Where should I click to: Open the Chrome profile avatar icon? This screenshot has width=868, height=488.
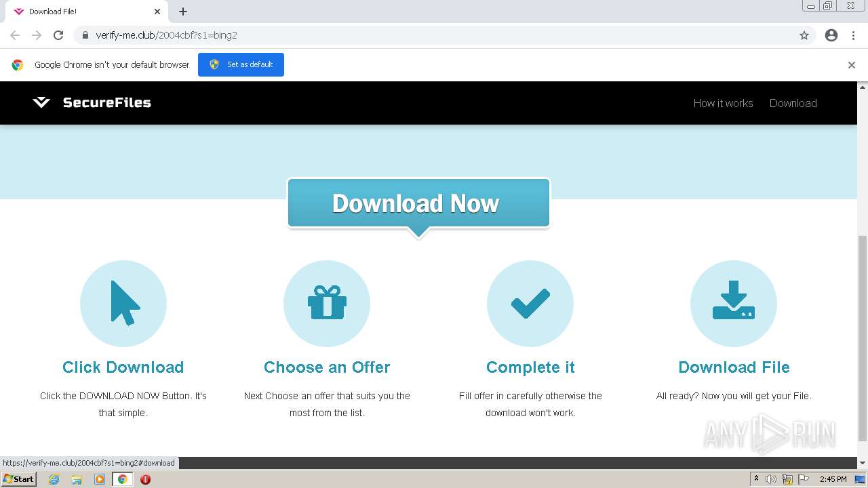831,35
